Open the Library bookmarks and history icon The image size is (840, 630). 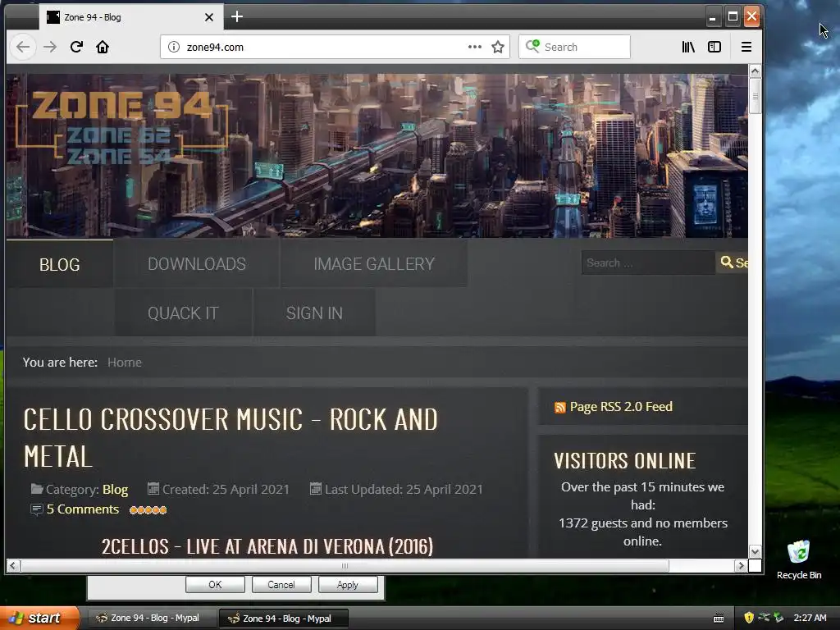point(688,47)
